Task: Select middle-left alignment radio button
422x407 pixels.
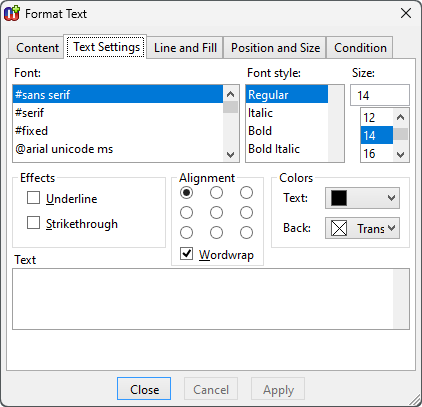Action: 186,213
